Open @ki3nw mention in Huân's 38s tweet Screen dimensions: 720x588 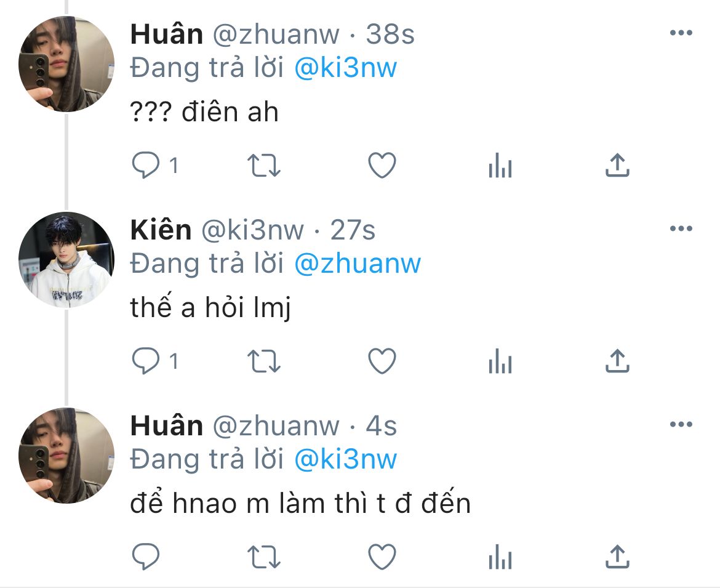345,68
